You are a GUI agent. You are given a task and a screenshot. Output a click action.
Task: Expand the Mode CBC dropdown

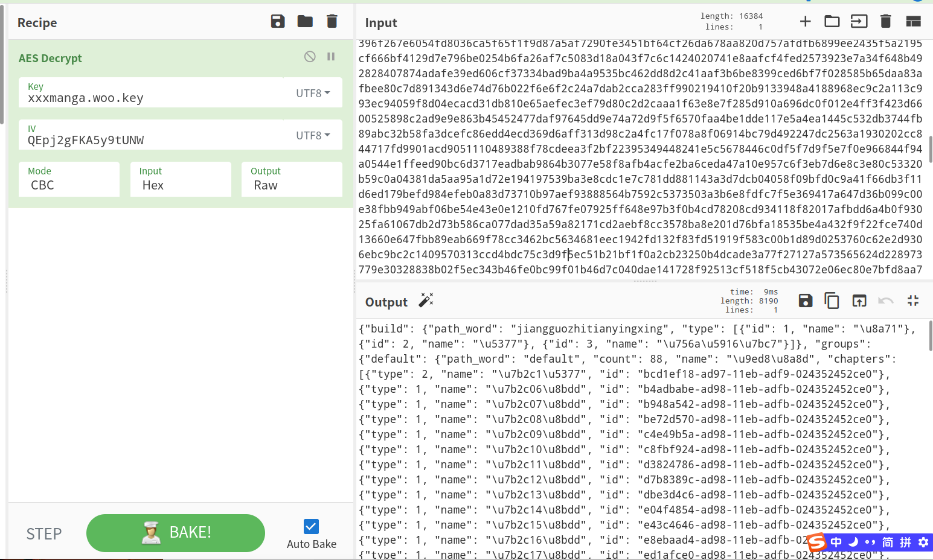69,179
